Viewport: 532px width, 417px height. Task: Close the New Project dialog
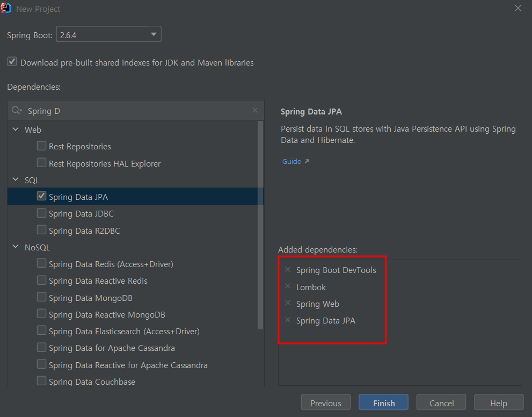[518, 8]
